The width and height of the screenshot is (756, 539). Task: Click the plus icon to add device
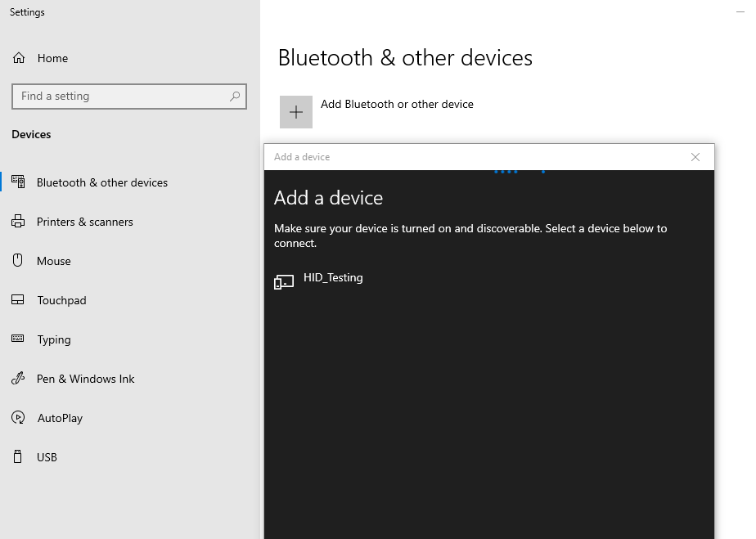(296, 112)
